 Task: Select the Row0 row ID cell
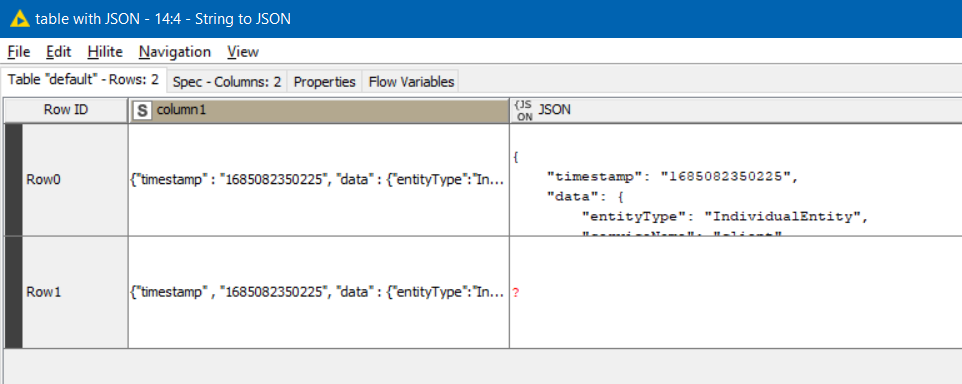click(75, 180)
